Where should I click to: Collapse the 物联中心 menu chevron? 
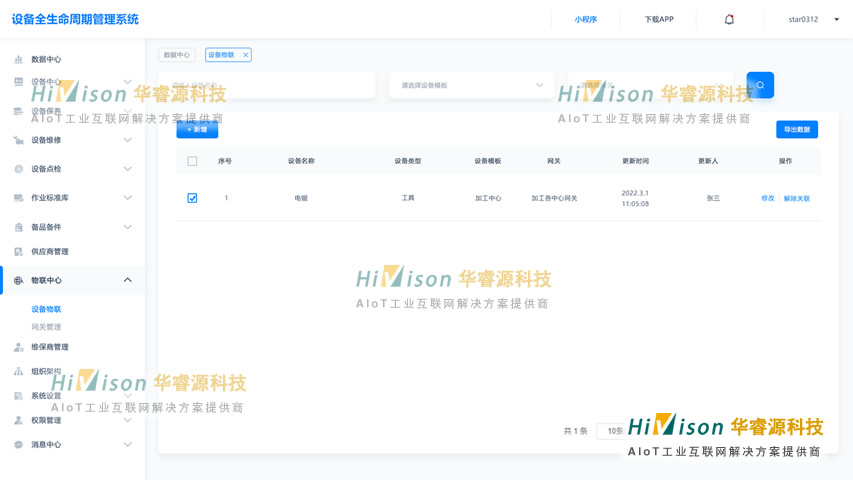click(127, 280)
